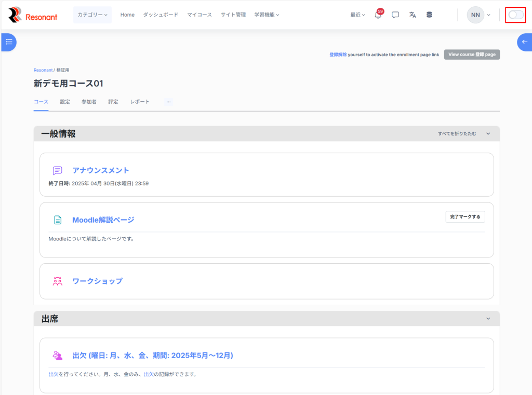
Task: Collapse the 出席 section chevron
Action: (x=488, y=319)
